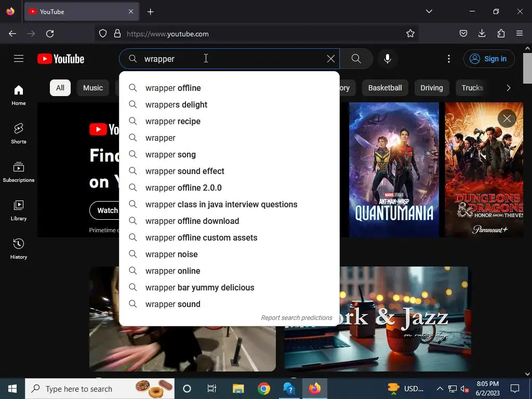Screen dimensions: 532x399
Task: Choose suggestion 'wrapper noise'
Action: (x=229, y=254)
